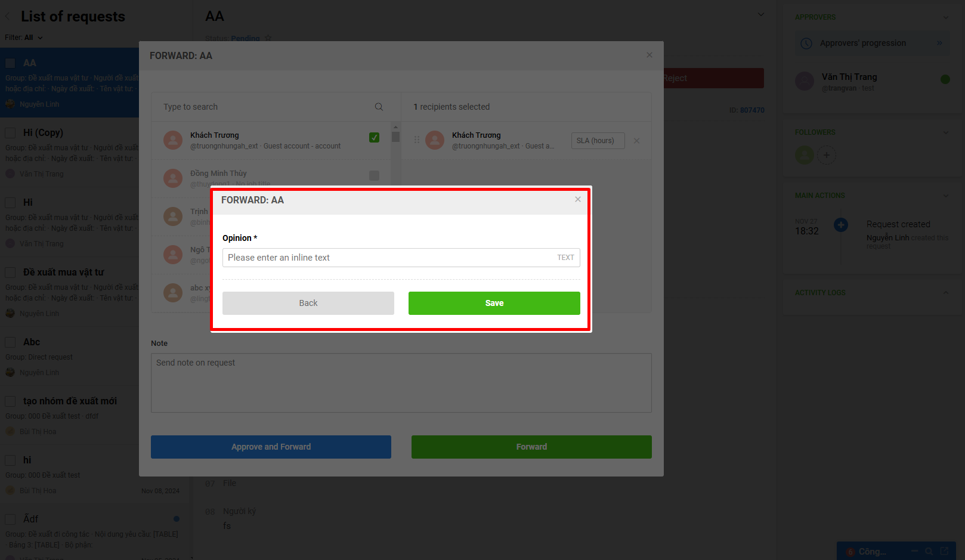The width and height of the screenshot is (965, 560).
Task: Check the Đồng Minh Thùy recipient checkbox
Action: 374,175
